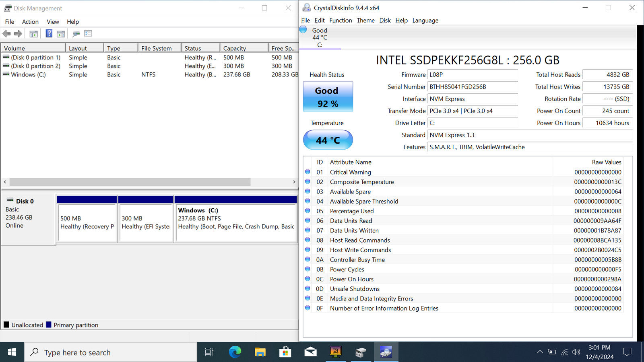Select the Disk 0 partition 1 drive icon
The height and width of the screenshot is (362, 644).
click(x=6, y=58)
